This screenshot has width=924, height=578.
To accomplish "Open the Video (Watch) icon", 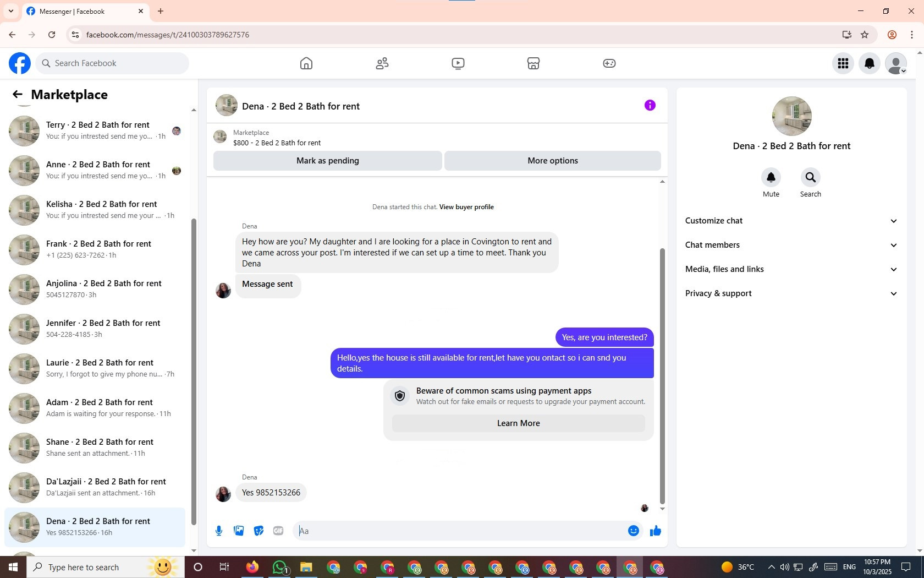I will pos(458,63).
